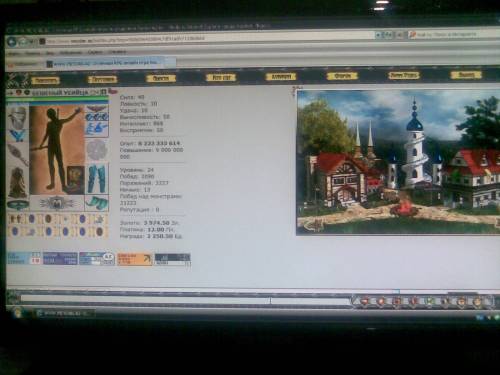
Task: Click the helmet equipment slot
Action: click(x=18, y=117)
